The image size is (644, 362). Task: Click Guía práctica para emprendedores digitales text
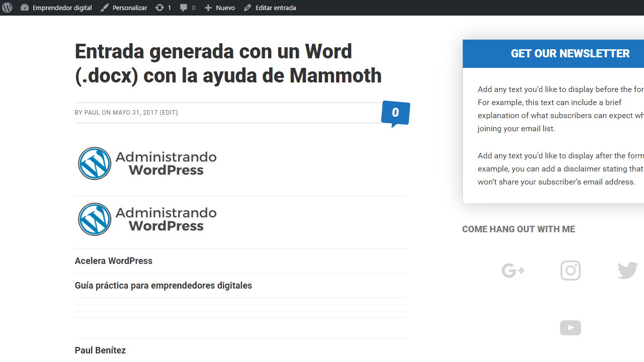164,286
